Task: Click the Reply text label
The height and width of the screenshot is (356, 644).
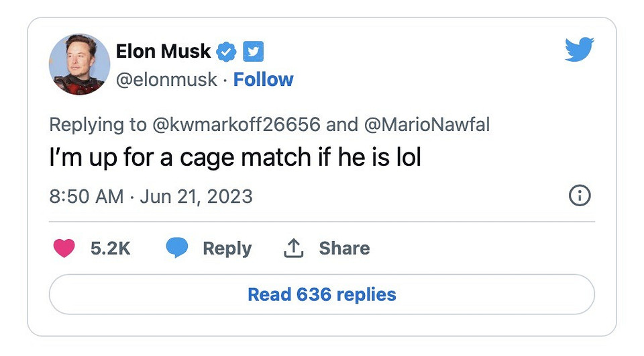Action: pos(227,248)
